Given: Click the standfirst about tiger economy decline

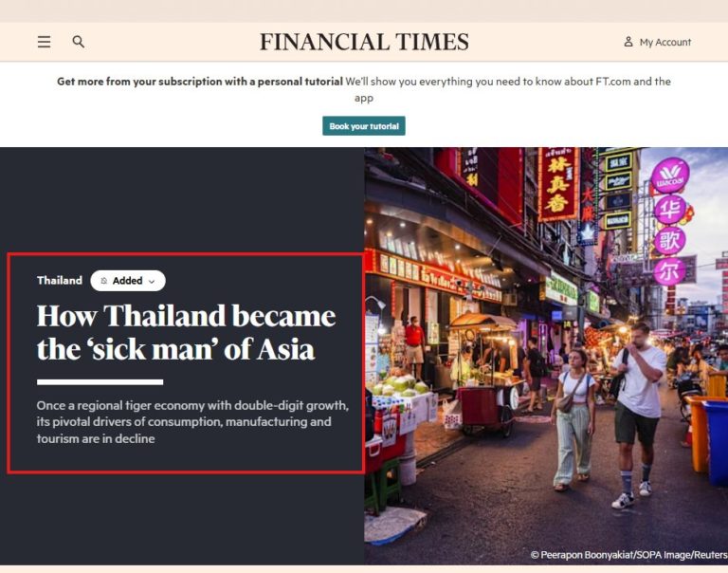Looking at the screenshot, I should click(x=192, y=422).
